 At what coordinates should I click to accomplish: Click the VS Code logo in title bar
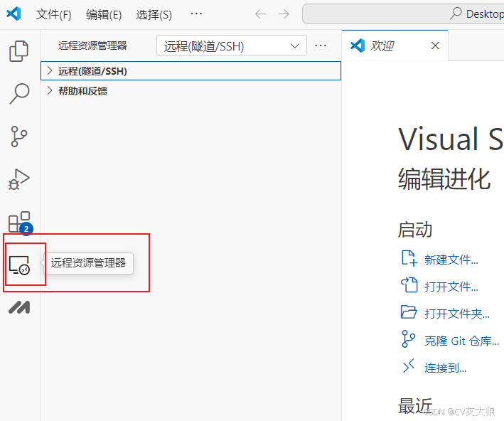[x=14, y=14]
